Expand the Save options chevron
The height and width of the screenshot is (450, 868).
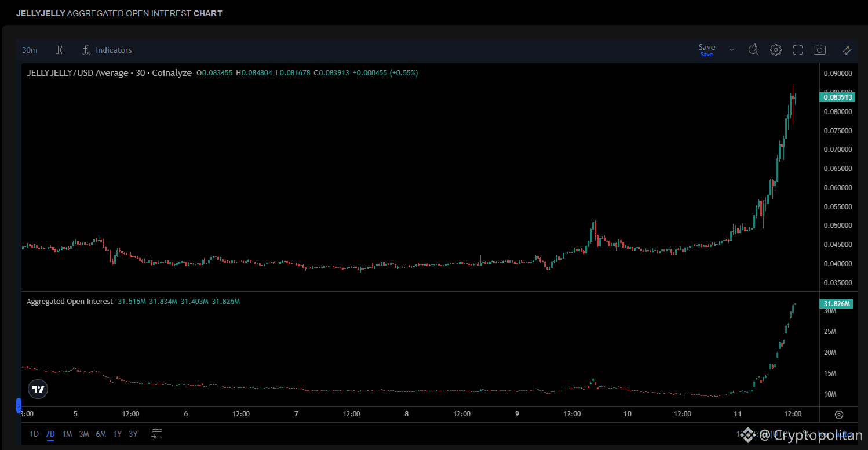[x=731, y=50]
